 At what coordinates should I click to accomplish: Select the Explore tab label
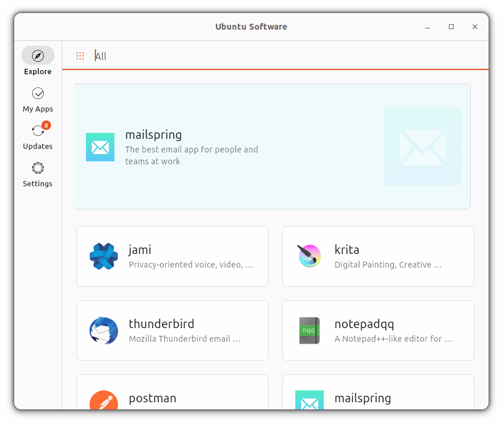pos(38,72)
